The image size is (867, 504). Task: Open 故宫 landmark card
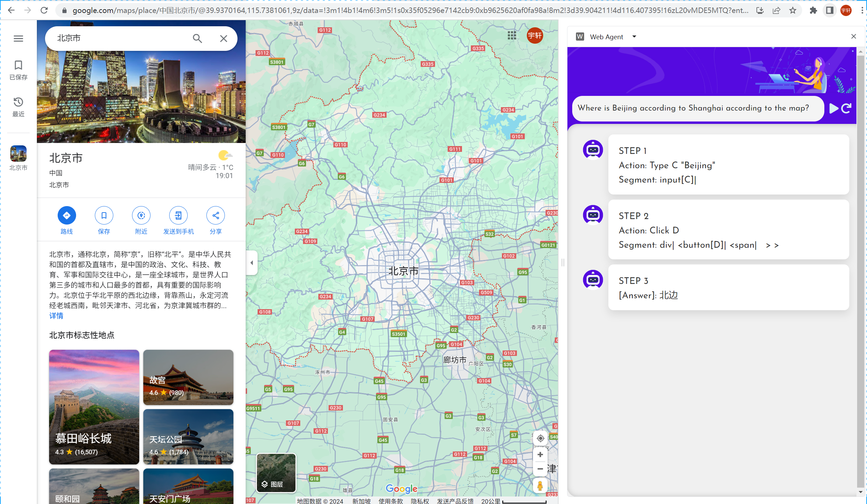[188, 377]
